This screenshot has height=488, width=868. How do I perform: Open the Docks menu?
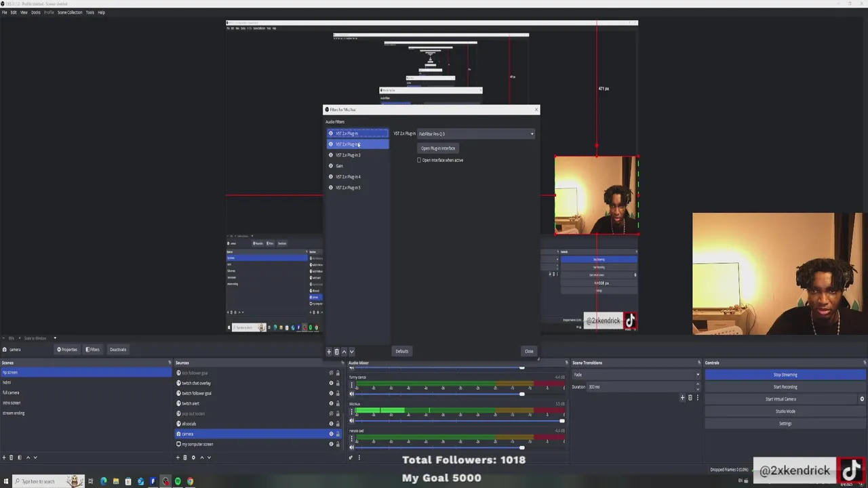36,12
